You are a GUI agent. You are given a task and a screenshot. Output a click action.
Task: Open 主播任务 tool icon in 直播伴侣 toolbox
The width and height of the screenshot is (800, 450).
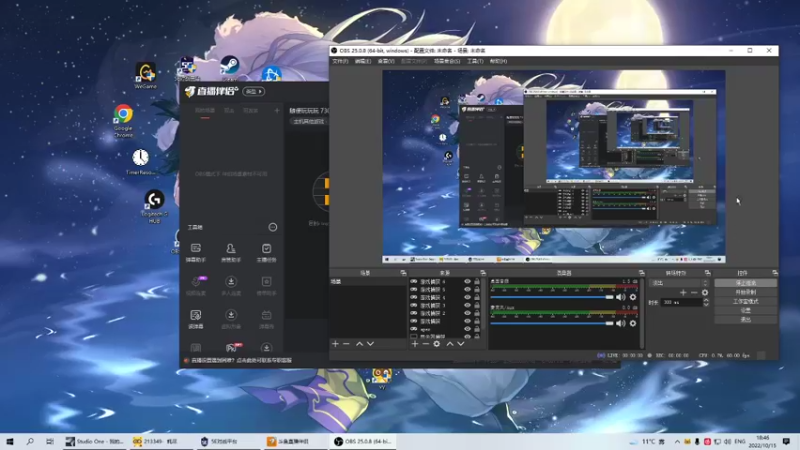click(x=266, y=252)
